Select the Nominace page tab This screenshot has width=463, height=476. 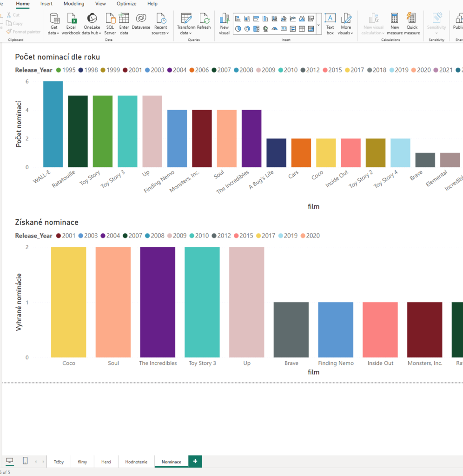(171, 462)
